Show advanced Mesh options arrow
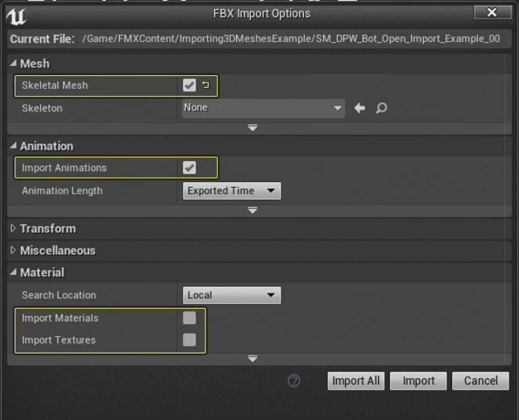Viewport: 519px width, 420px height. [252, 127]
